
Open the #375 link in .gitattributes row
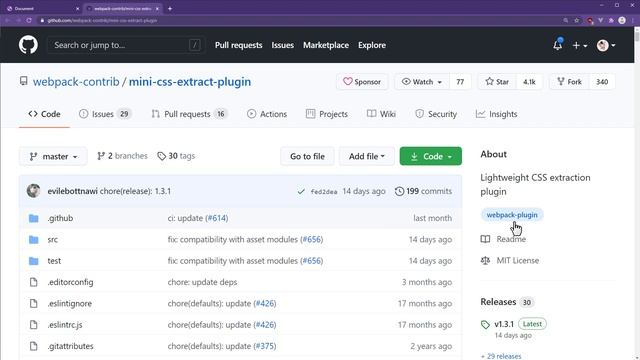264,346
